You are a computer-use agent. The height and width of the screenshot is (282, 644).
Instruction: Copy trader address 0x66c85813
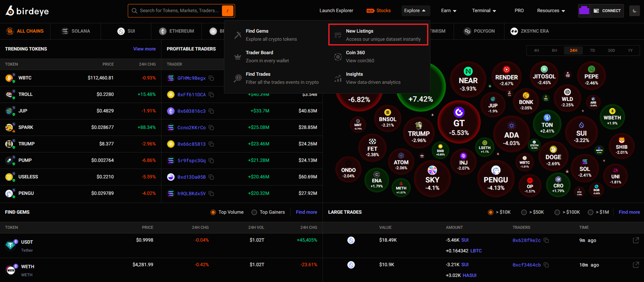(x=211, y=144)
